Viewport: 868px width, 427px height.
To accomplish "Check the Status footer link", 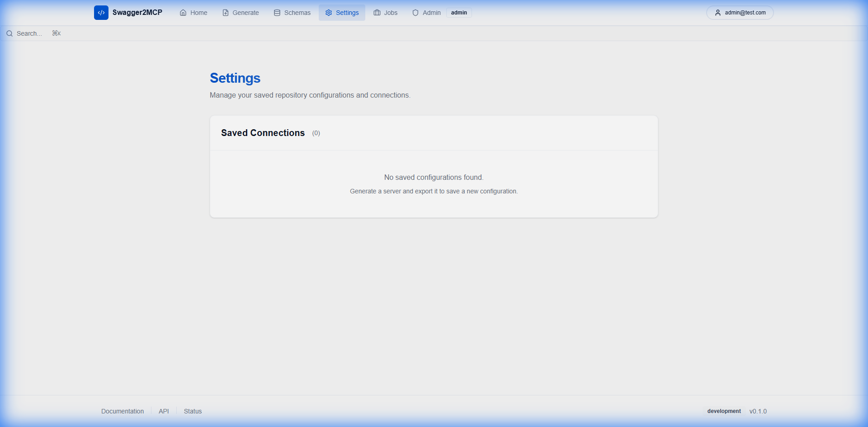I will coord(193,411).
